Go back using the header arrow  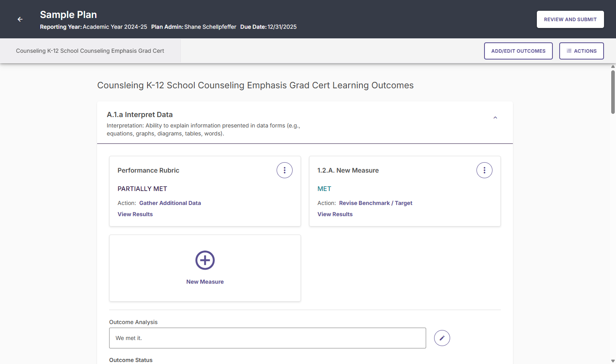(x=20, y=19)
